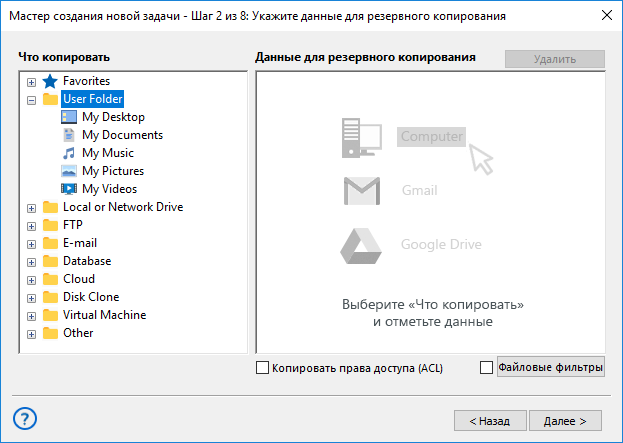The height and width of the screenshot is (443, 623).
Task: Open the blue help question mark icon
Action: (x=25, y=418)
